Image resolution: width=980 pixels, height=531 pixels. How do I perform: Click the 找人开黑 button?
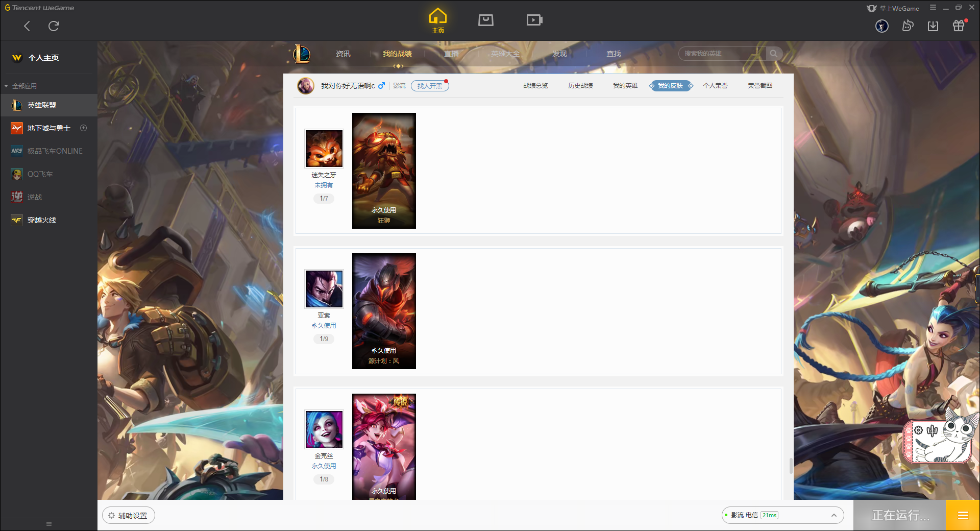click(430, 86)
